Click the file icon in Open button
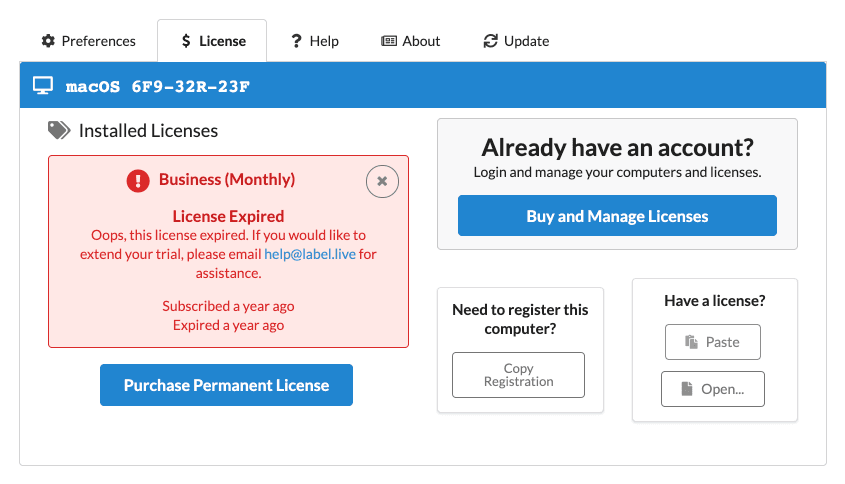 (687, 389)
